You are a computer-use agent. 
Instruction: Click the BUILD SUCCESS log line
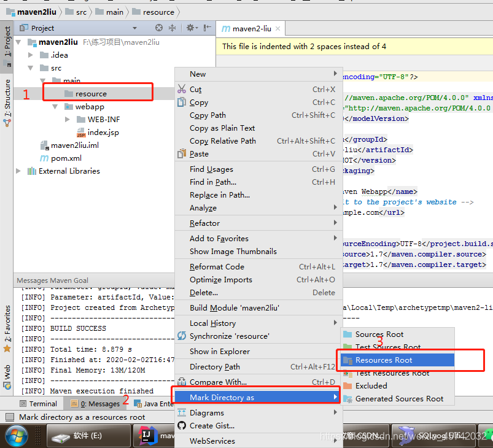coord(78,328)
